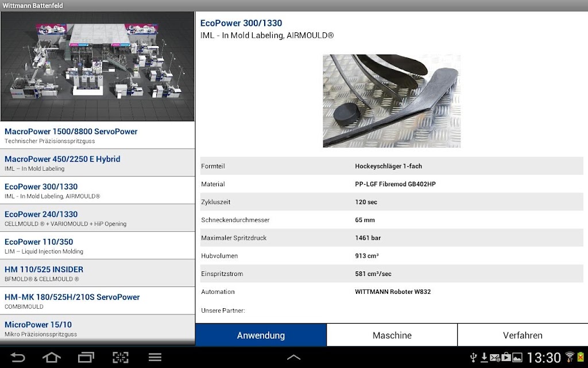Tap the screenshot capture icon in navigation bar
Viewport: 588px width, 368px height.
(121, 357)
